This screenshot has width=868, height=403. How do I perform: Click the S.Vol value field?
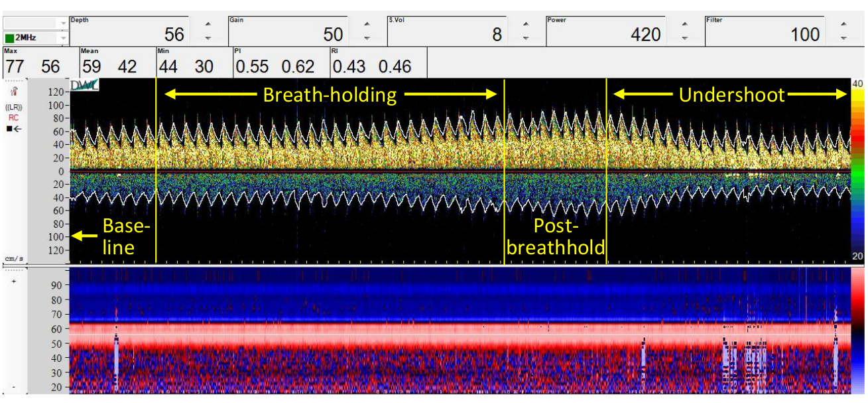(447, 31)
